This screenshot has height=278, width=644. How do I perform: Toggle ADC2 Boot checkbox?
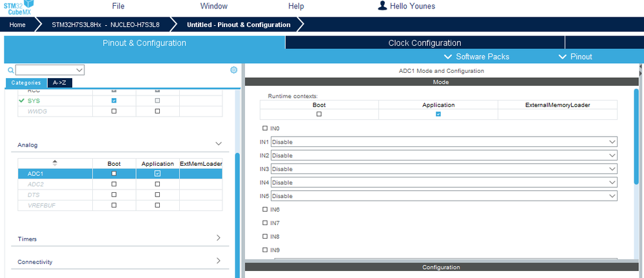click(114, 184)
